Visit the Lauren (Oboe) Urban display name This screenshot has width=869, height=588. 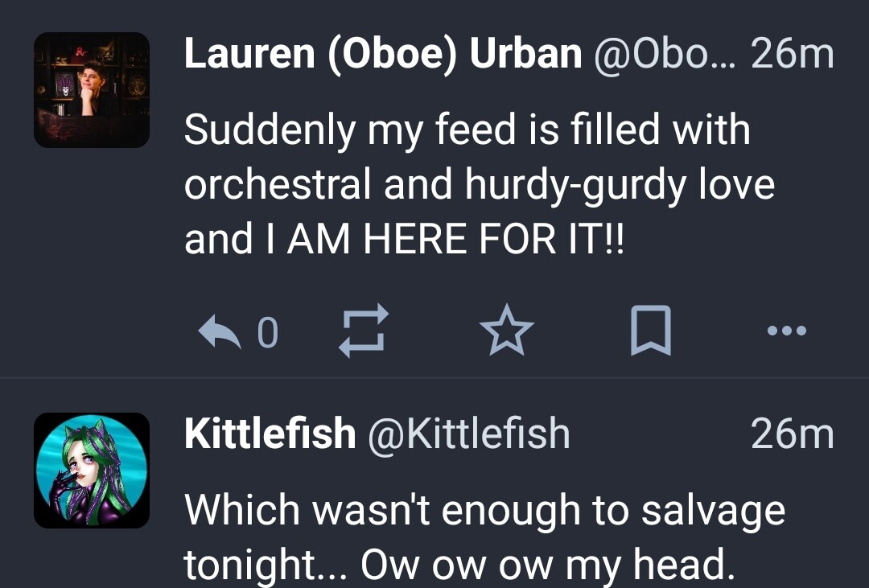(x=382, y=55)
